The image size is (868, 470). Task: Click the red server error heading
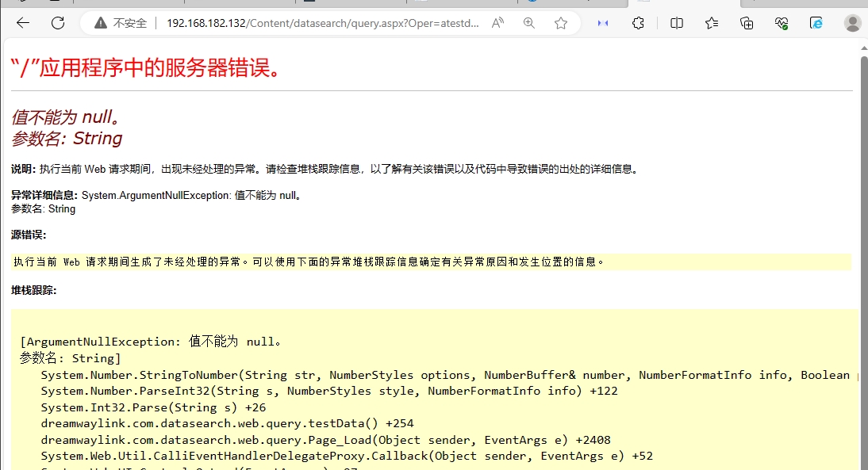tap(146, 68)
